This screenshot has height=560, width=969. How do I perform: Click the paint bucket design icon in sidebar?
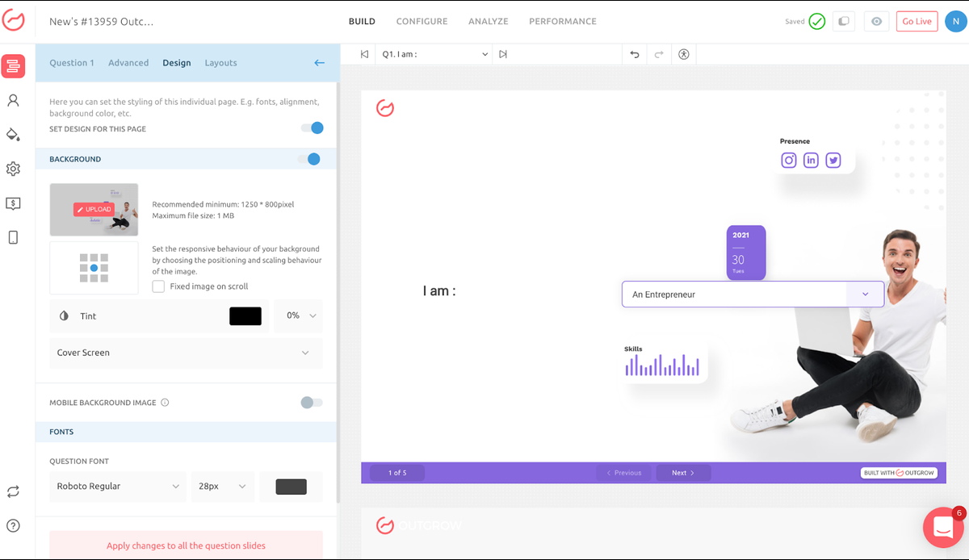(x=13, y=134)
